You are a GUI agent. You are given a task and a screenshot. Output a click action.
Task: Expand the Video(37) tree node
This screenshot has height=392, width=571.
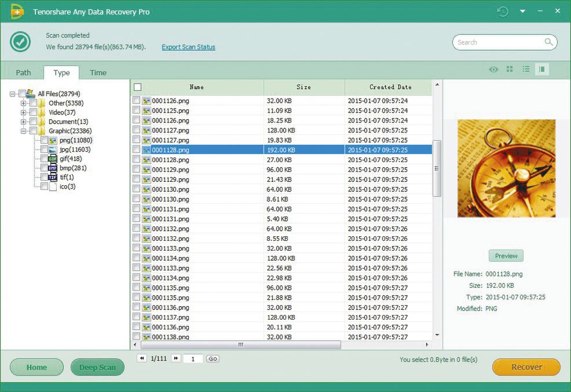click(24, 112)
